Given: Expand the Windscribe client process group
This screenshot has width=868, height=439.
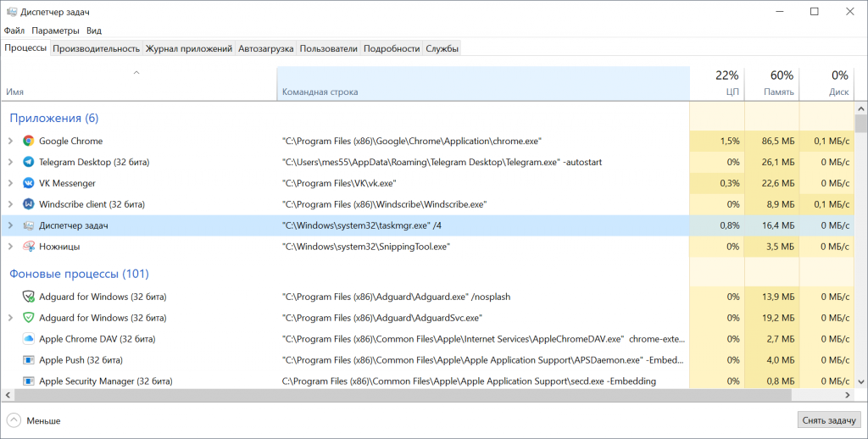Looking at the screenshot, I should tap(10, 204).
